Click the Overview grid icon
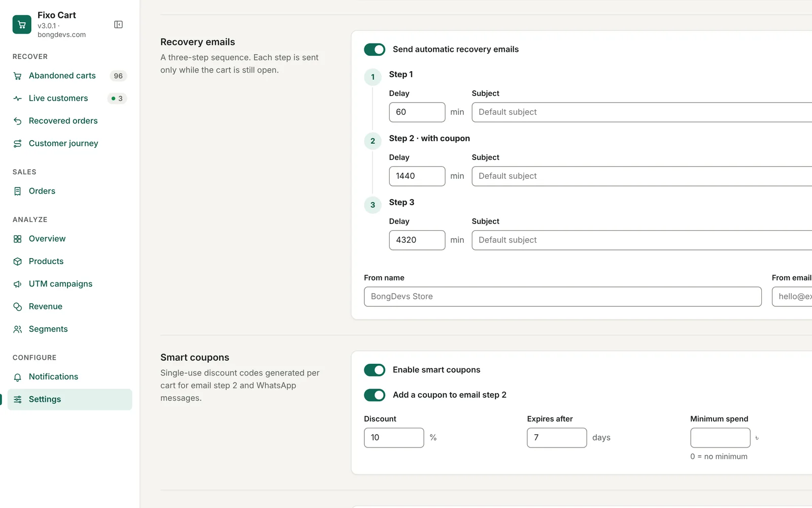 (18, 239)
